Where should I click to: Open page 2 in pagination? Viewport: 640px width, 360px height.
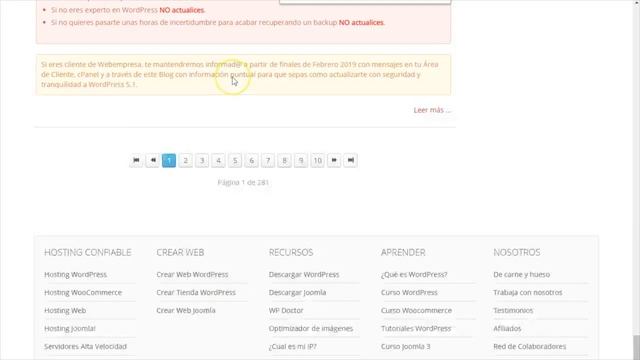pos(185,160)
